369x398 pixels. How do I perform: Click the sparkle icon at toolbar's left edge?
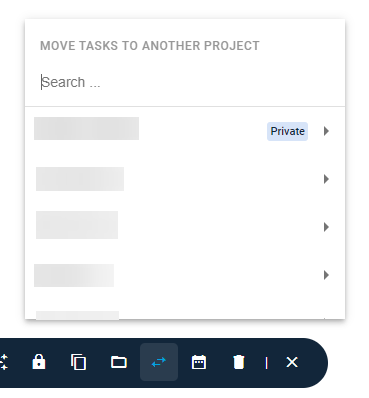tap(3, 362)
